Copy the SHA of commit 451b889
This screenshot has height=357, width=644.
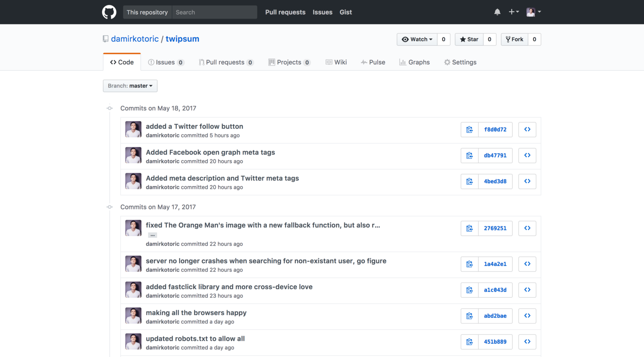click(x=469, y=342)
